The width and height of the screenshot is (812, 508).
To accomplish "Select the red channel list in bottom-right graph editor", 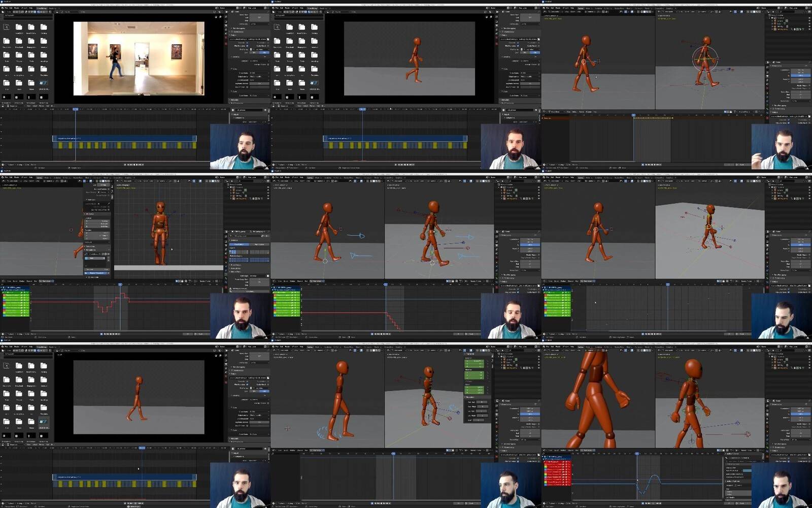I will point(557,473).
